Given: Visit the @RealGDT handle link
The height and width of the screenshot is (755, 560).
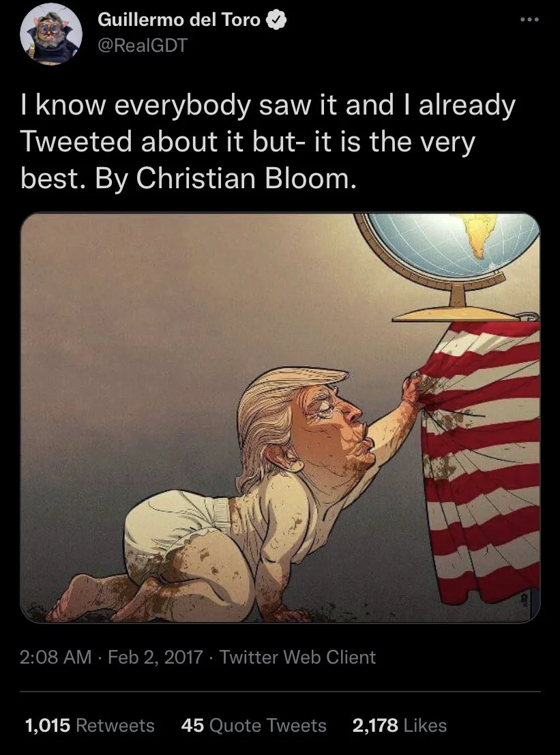Looking at the screenshot, I should click(142, 45).
